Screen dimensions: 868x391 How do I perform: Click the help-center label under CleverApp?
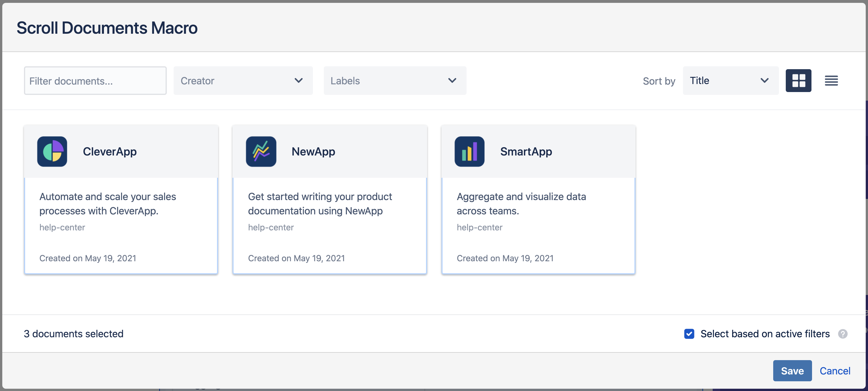click(x=62, y=227)
